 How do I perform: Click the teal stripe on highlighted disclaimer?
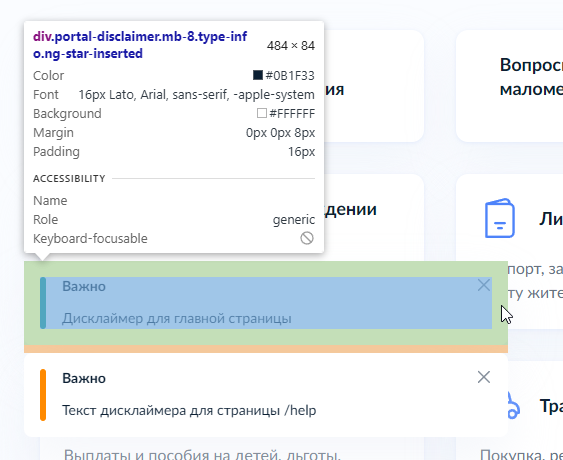pos(43,303)
